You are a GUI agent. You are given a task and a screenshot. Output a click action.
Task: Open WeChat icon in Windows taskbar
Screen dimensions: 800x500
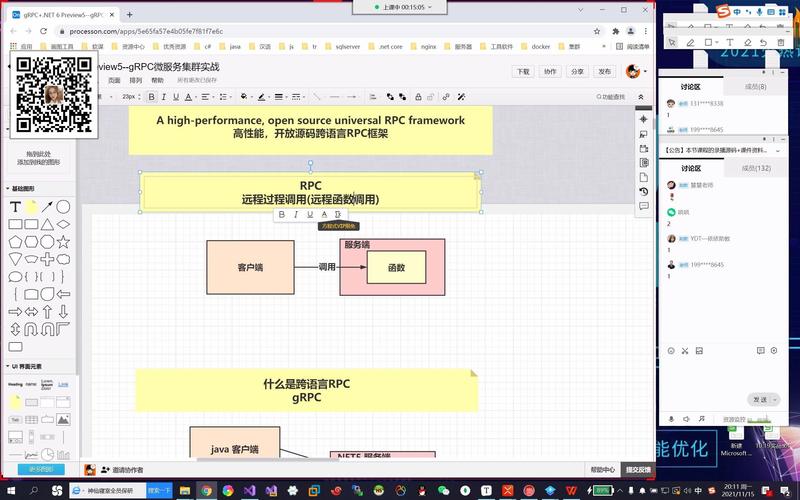(x=443, y=491)
